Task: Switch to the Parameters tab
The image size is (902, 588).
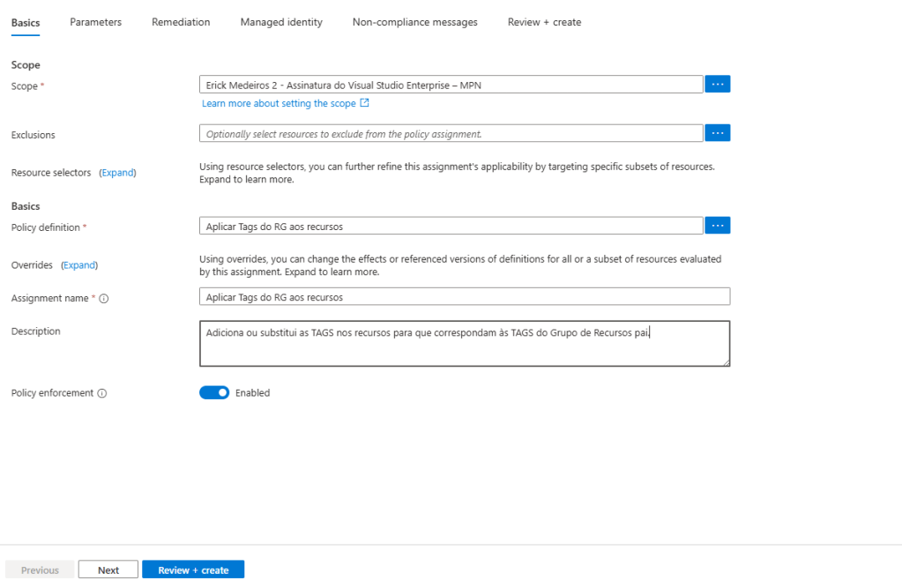Action: (x=95, y=22)
